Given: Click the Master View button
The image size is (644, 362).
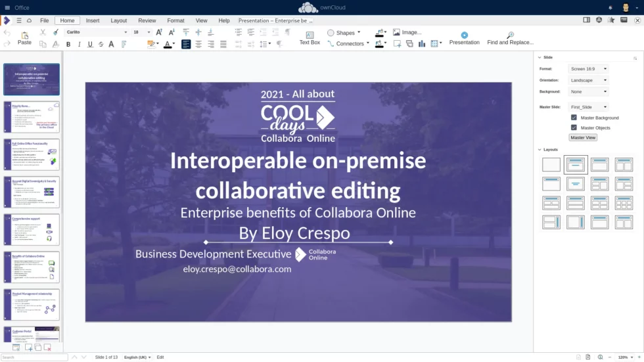Looking at the screenshot, I should [x=583, y=137].
